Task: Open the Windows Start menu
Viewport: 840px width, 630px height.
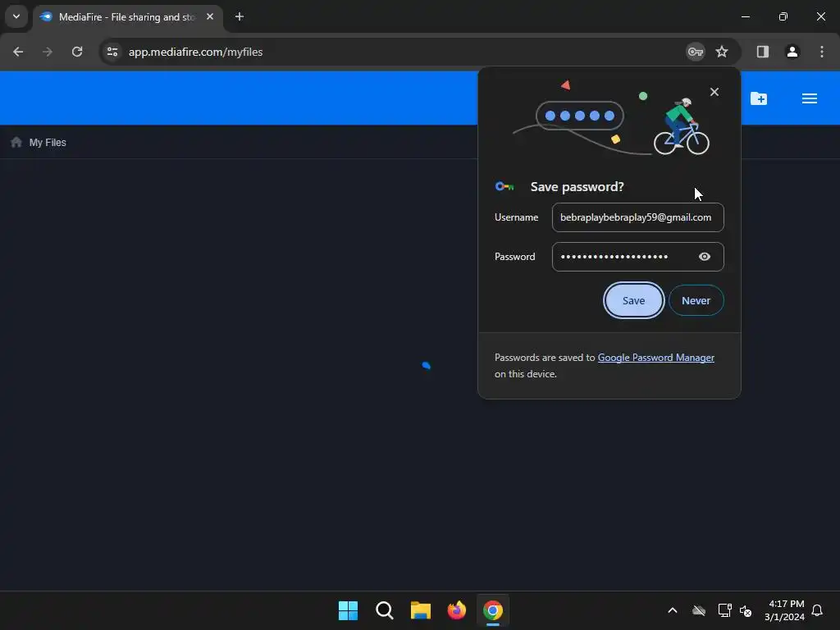Action: click(x=348, y=610)
